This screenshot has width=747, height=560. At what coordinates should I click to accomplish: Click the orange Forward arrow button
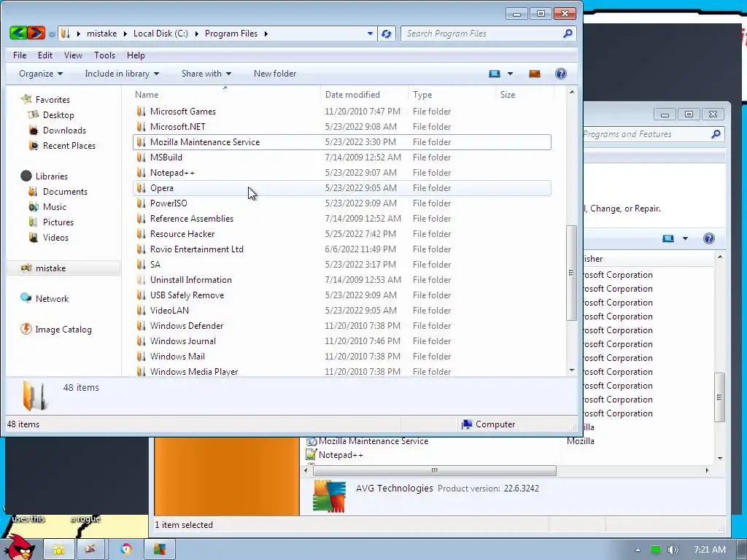[x=36, y=33]
